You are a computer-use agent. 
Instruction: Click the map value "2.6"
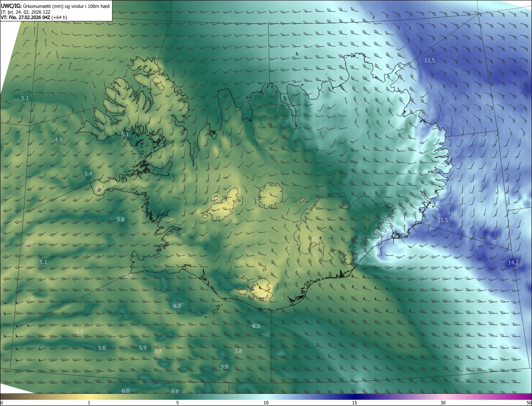tap(80, 331)
